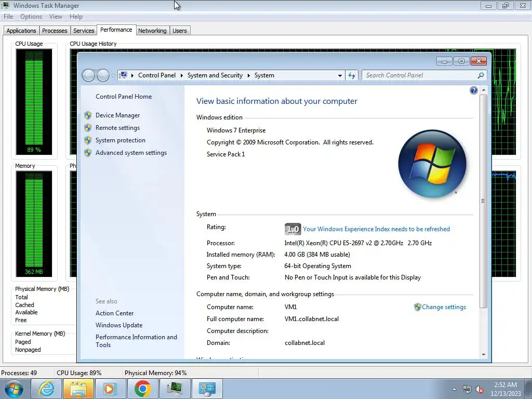
Task: Open System protection link
Action: (120, 140)
